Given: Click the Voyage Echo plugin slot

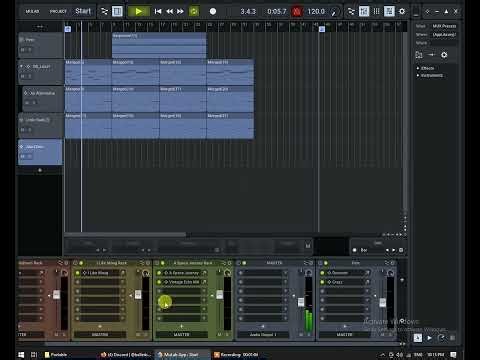Looking at the screenshot, I should pyautogui.click(x=184, y=282).
